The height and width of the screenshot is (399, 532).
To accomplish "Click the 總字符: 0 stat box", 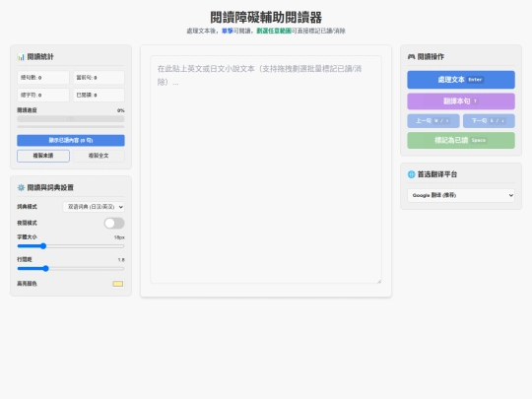I will [43, 95].
